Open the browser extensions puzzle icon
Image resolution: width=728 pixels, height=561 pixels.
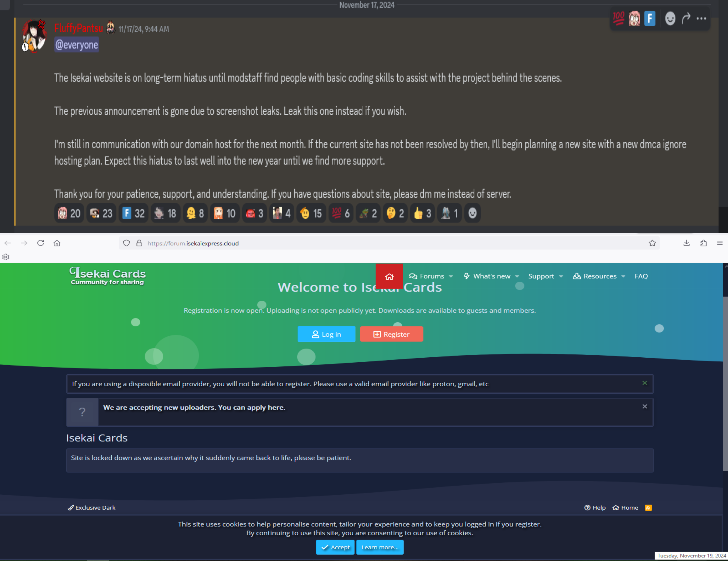click(x=703, y=243)
